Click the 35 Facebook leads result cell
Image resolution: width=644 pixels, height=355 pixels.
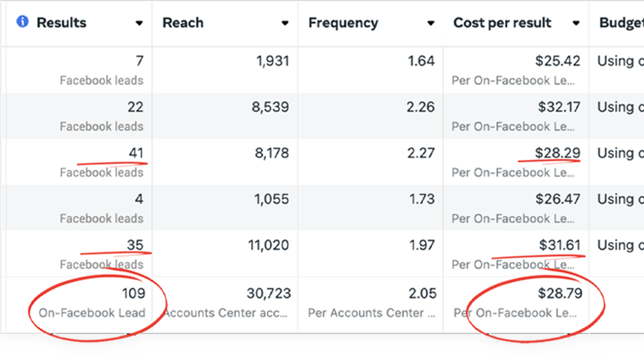click(135, 245)
